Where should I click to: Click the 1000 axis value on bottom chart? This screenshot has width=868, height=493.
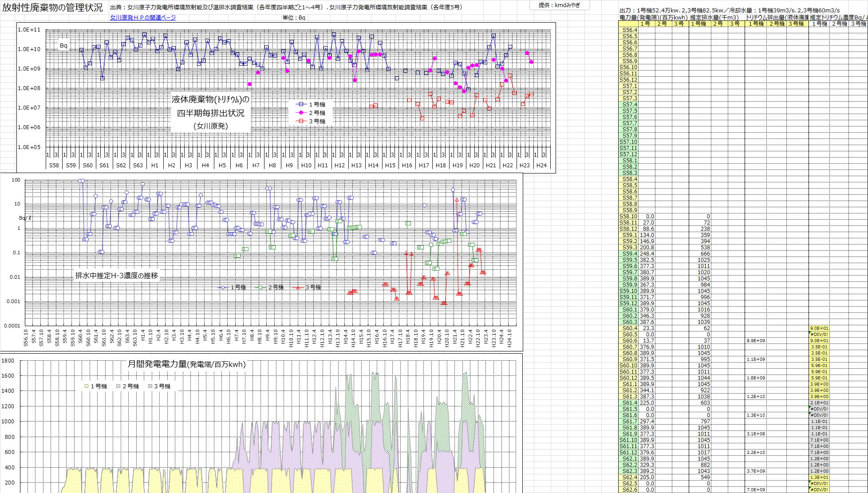(x=8, y=422)
